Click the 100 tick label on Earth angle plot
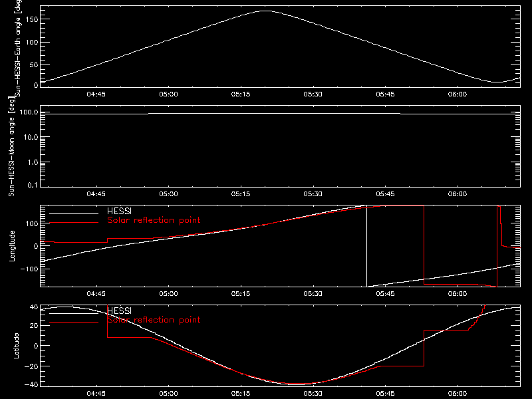This screenshot has width=532, height=399. (x=32, y=42)
